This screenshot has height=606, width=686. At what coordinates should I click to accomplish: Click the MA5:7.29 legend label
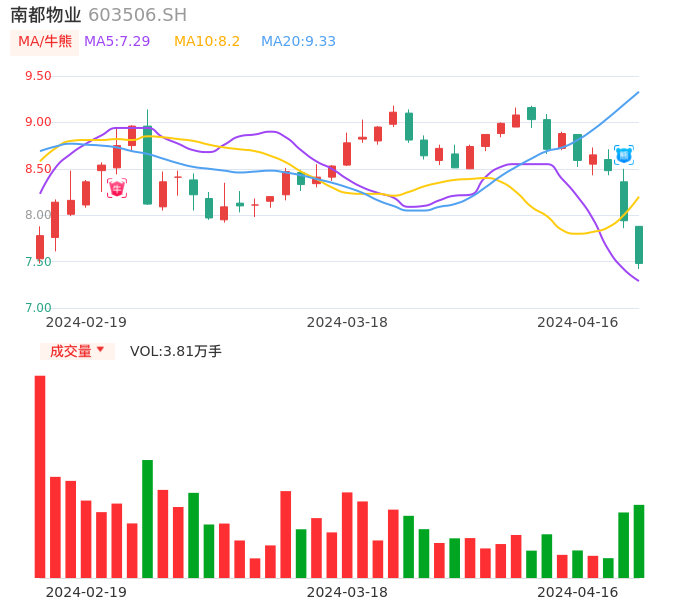[117, 42]
